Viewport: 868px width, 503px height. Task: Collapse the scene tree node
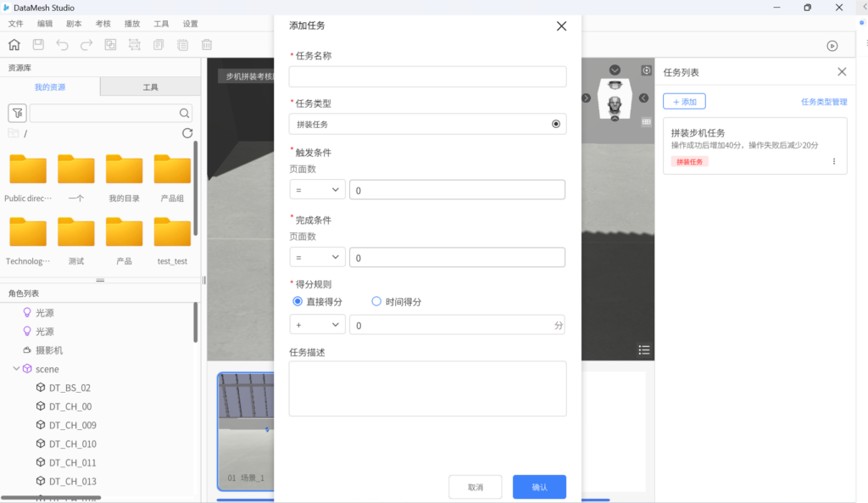tap(16, 369)
